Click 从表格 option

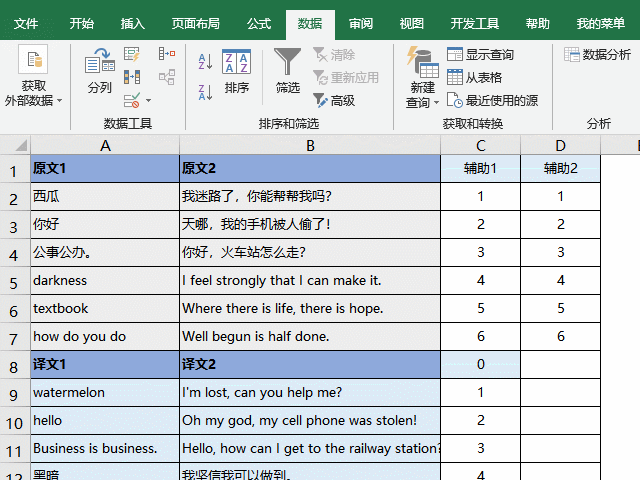tap(474, 77)
